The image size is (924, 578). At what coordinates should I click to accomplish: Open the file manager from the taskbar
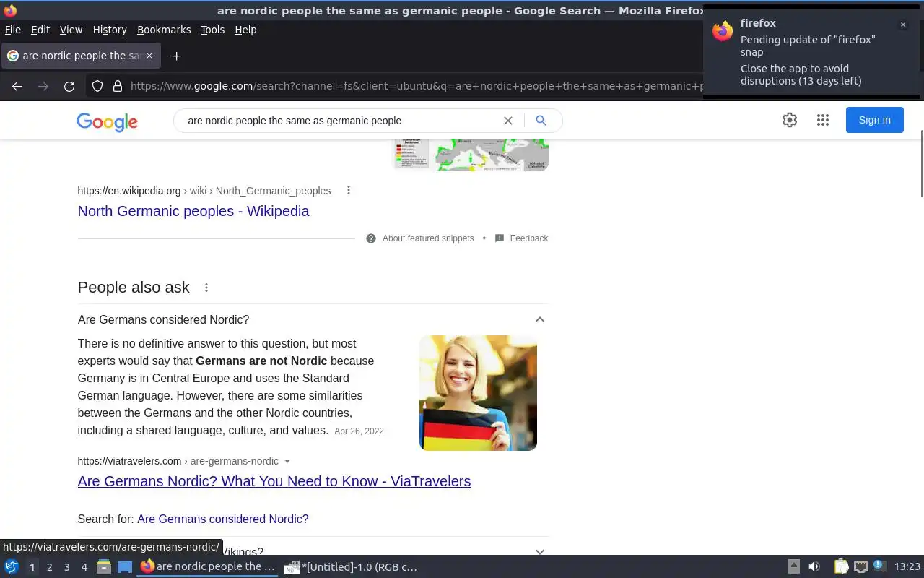pyautogui.click(x=103, y=567)
